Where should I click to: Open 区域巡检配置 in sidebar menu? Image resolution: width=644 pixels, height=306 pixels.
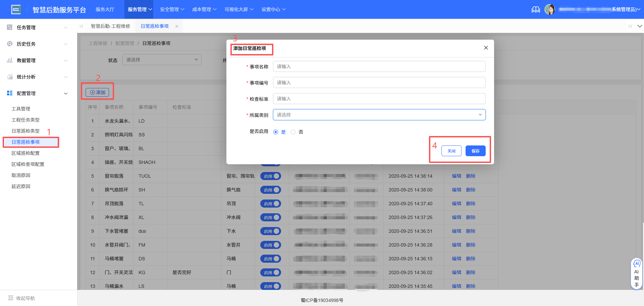point(25,153)
